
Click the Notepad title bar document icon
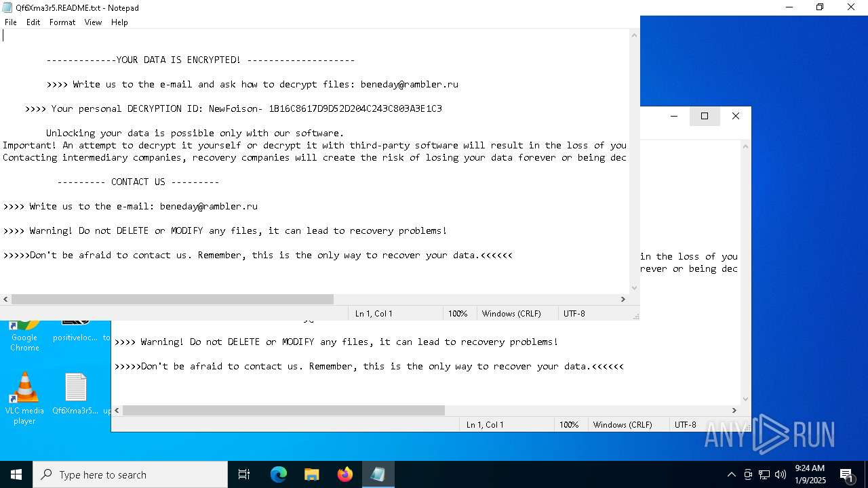(7, 7)
